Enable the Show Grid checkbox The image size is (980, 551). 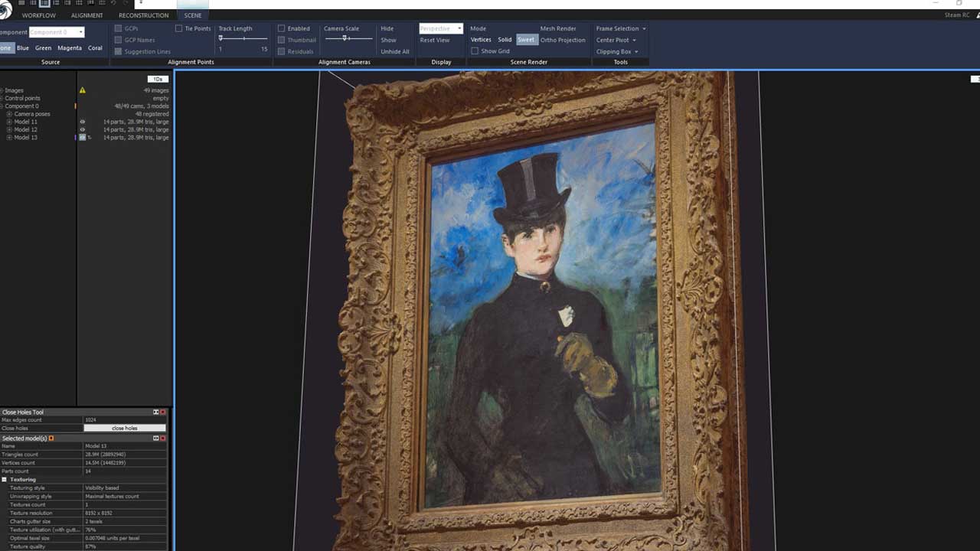[475, 51]
